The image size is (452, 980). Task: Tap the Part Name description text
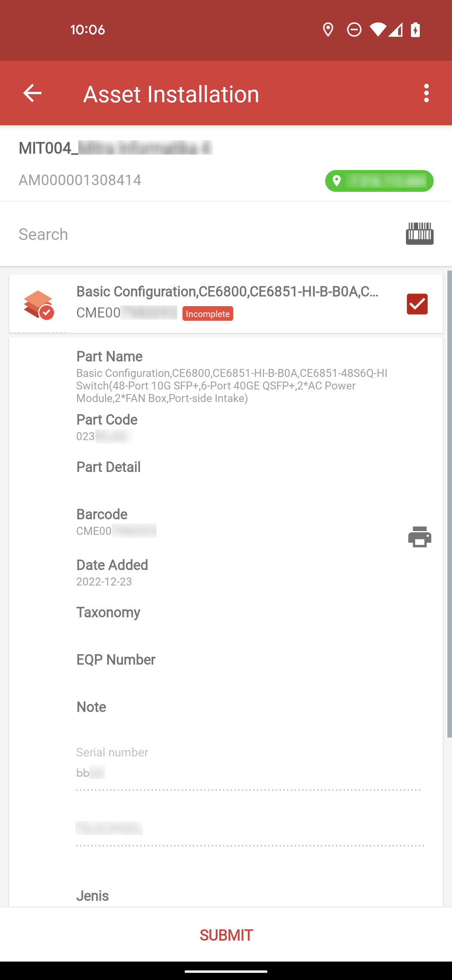coord(232,386)
